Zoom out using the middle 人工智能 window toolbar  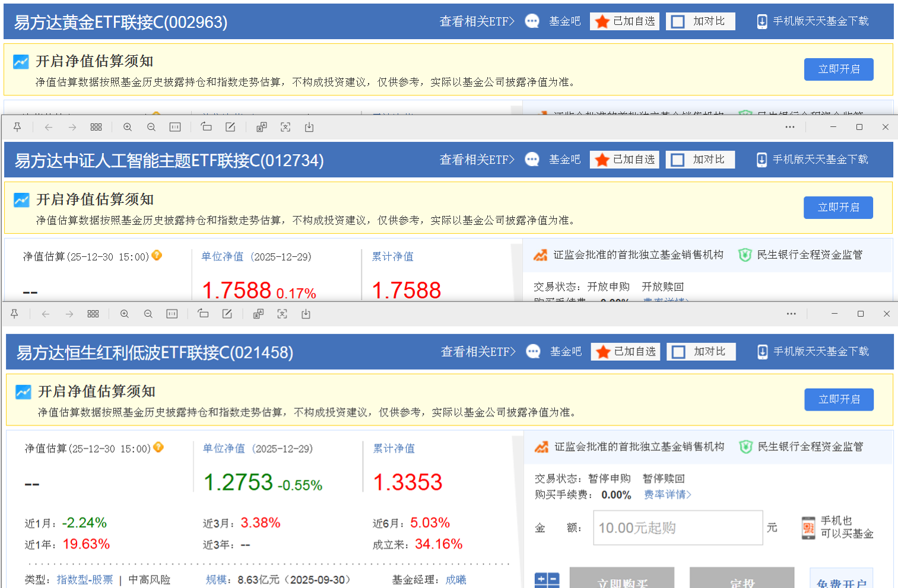pyautogui.click(x=151, y=127)
